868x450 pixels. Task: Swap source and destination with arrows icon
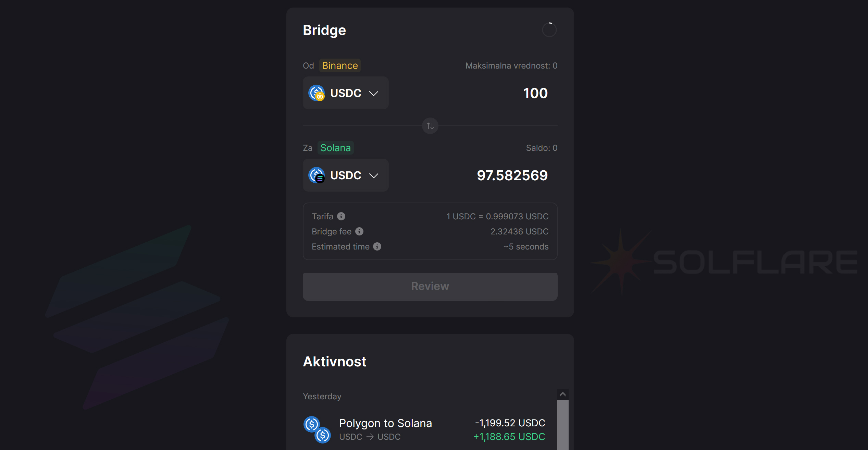point(430,126)
